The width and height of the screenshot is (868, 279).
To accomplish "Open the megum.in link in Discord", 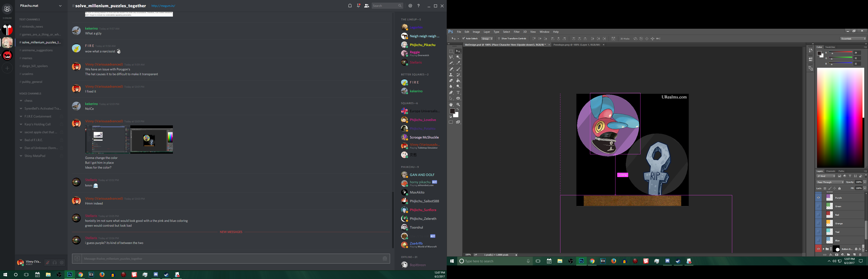I will 163,6.
